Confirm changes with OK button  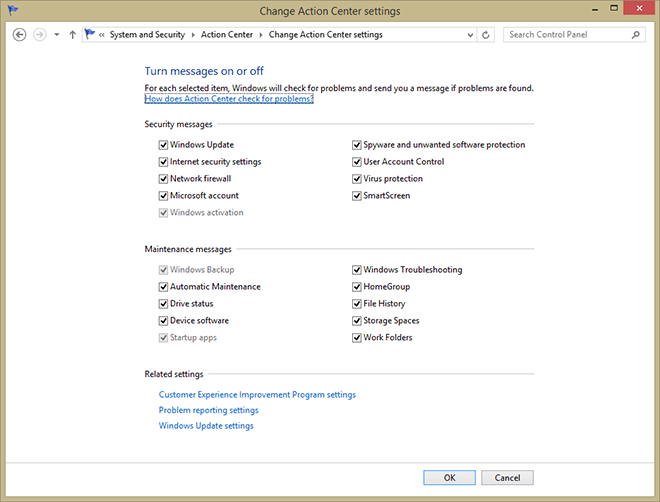click(450, 478)
